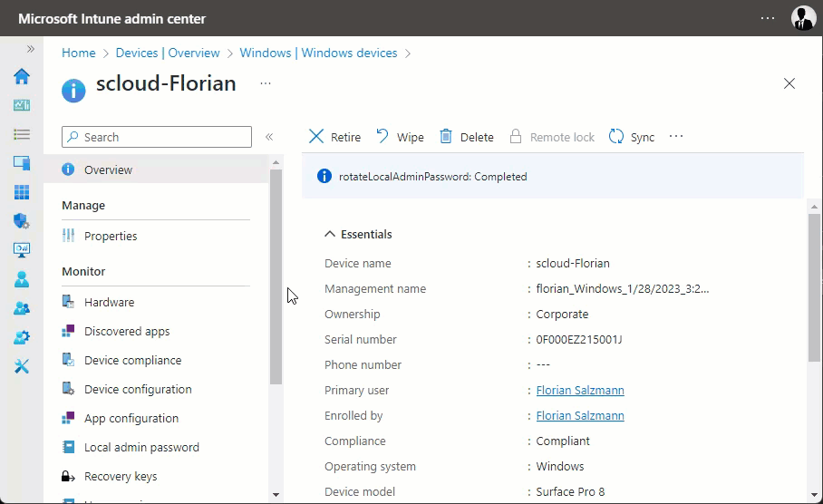Screen dimensions: 823x504
Task: Click the user account avatar
Action: tap(803, 18)
